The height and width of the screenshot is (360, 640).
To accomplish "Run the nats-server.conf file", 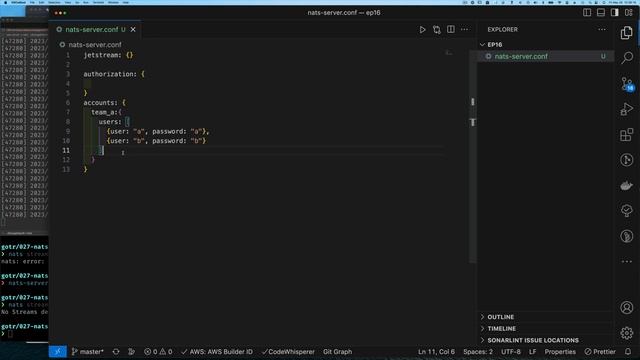I will coord(422,29).
